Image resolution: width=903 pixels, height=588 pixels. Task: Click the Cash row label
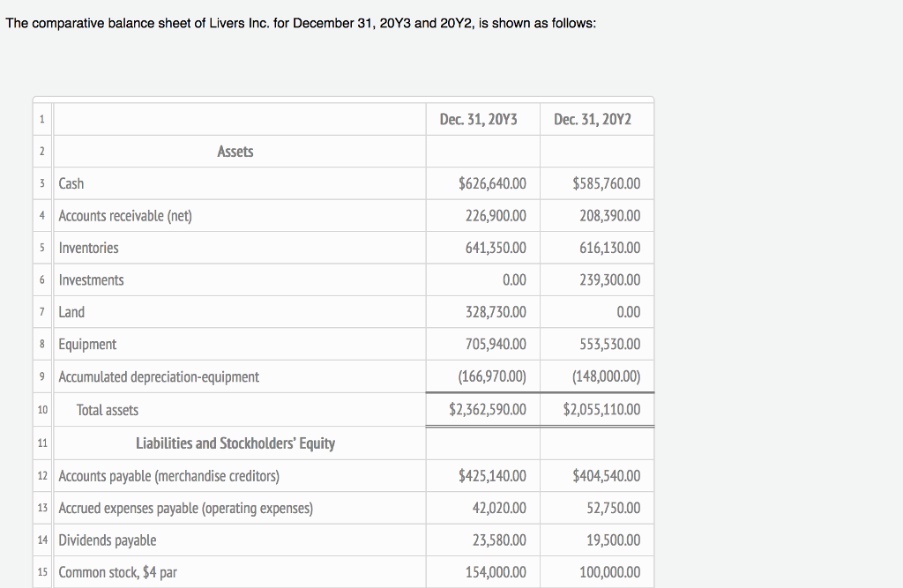71,183
